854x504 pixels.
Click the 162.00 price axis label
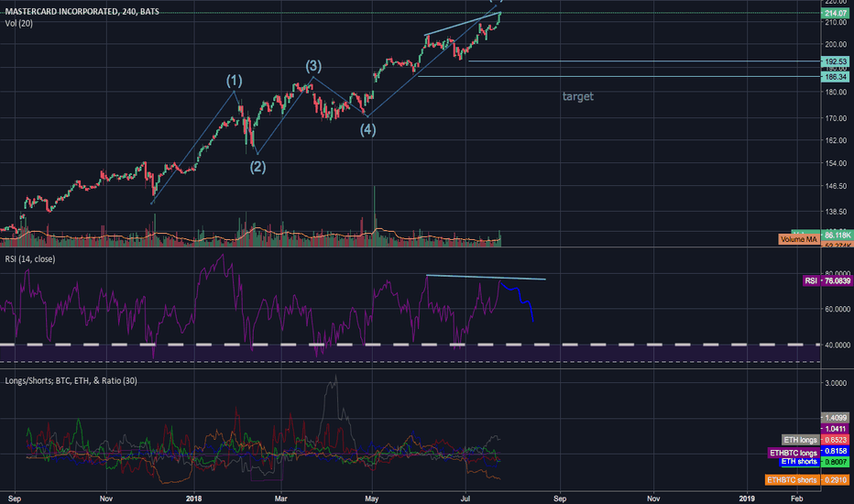[836, 140]
